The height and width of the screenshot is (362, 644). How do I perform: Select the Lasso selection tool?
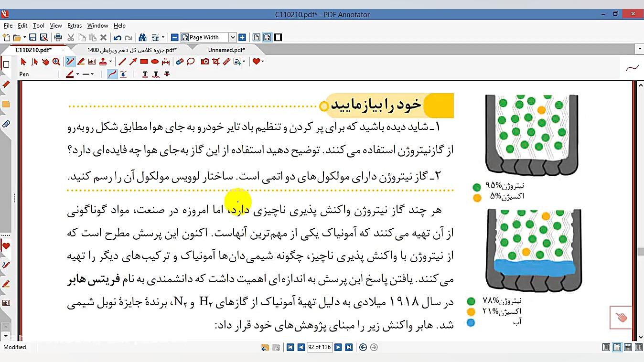(191, 62)
